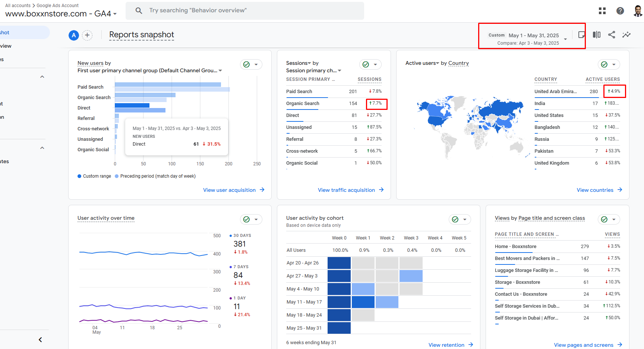Toggle data quality check on Views card
The width and height of the screenshot is (644, 349).
(604, 219)
